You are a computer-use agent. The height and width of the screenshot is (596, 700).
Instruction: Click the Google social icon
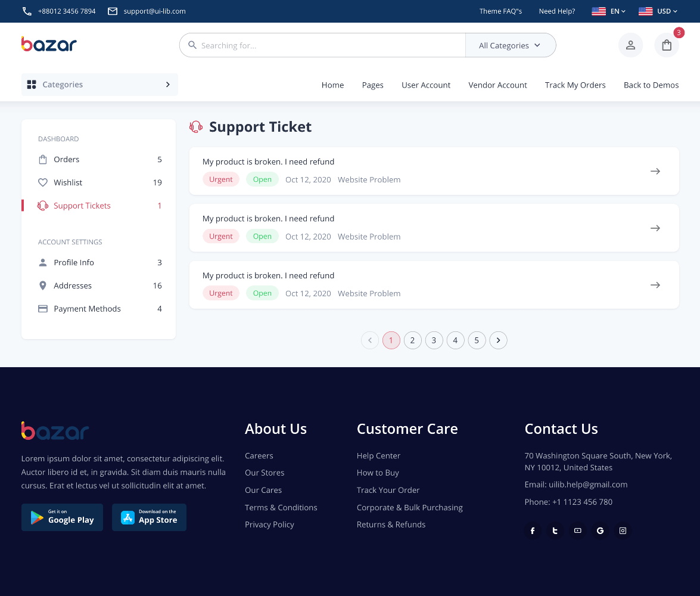coord(600,530)
